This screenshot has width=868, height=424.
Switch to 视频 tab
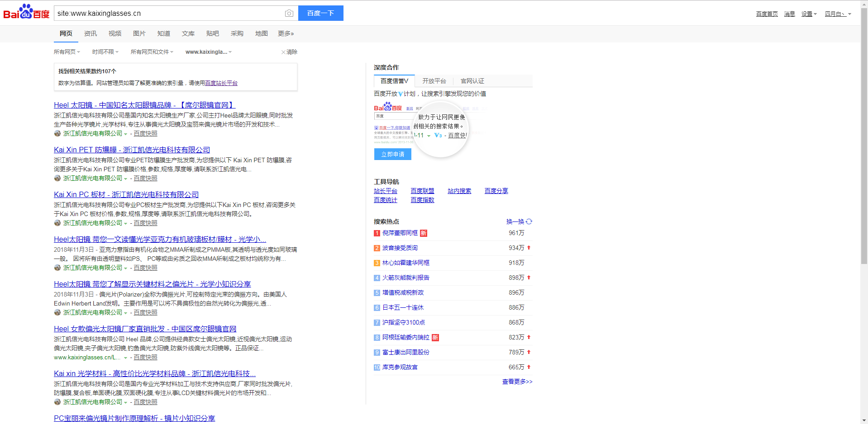(x=115, y=33)
